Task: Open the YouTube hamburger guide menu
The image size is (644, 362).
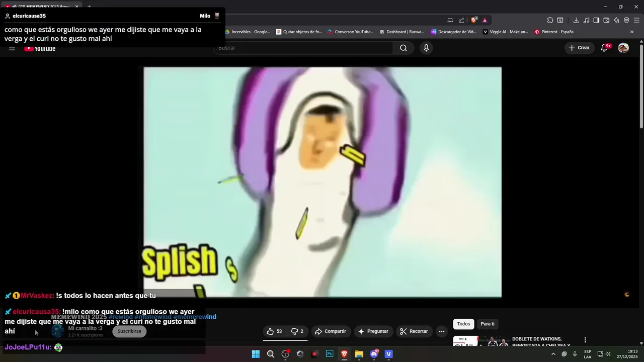Action: pos(12,48)
